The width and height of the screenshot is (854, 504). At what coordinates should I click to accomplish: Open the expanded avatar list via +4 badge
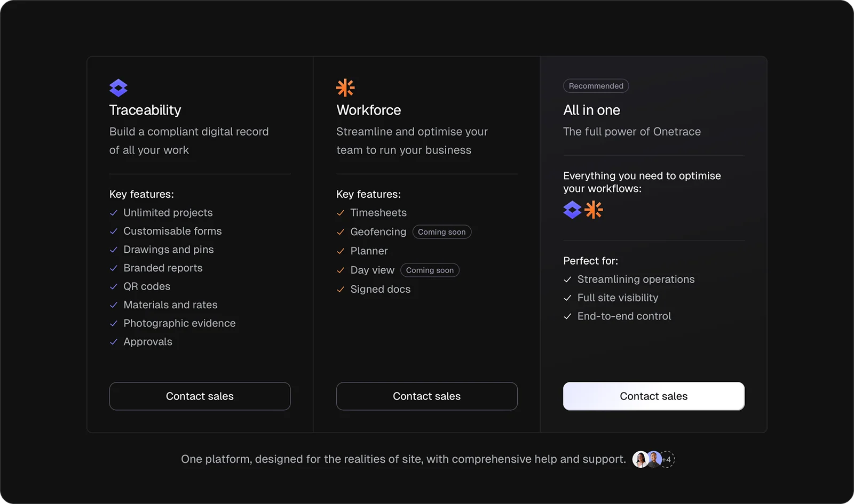[x=666, y=459]
